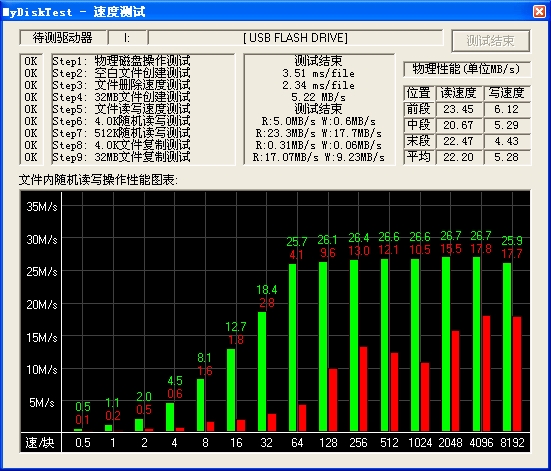551x471 pixels.
Task: Click the 待测驱动器 label
Action: coord(63,38)
